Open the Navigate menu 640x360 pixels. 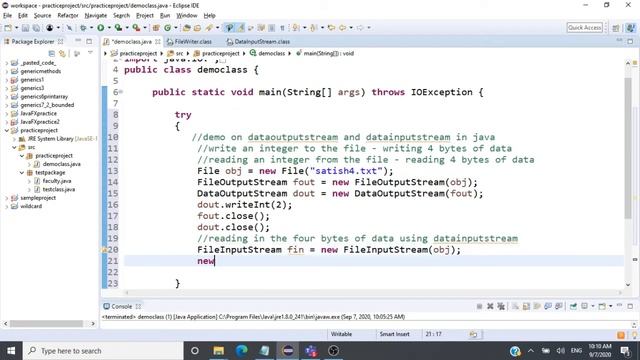point(96,16)
